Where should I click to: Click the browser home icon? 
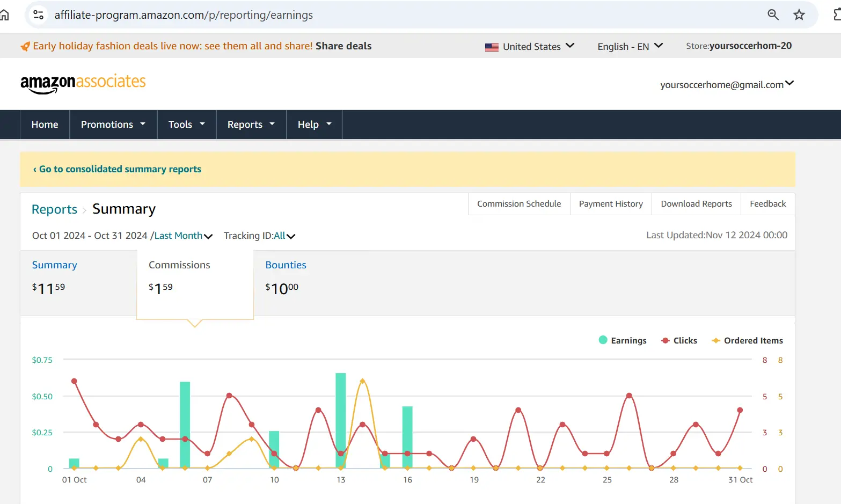point(4,14)
